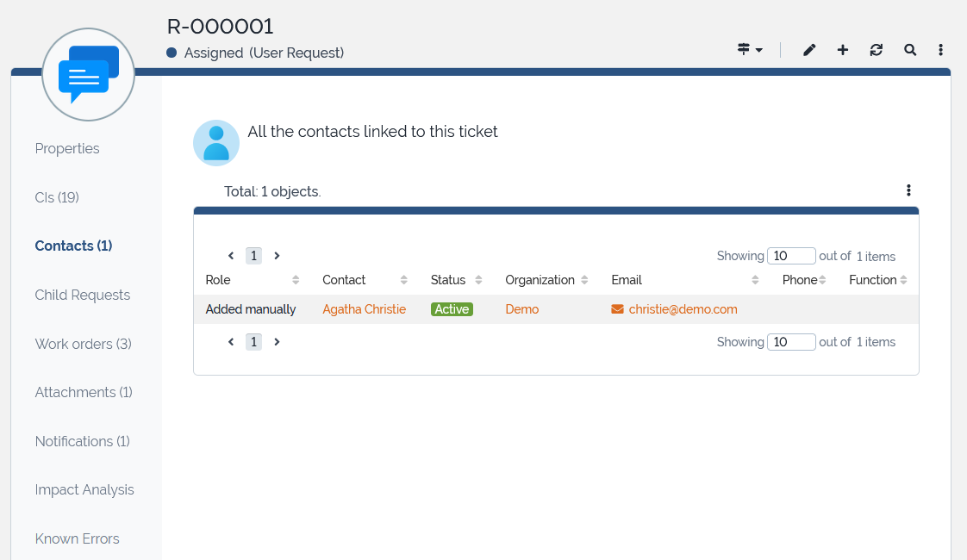967x560 pixels.
Task: Click previous page arrow in bottom pagination
Action: (x=231, y=342)
